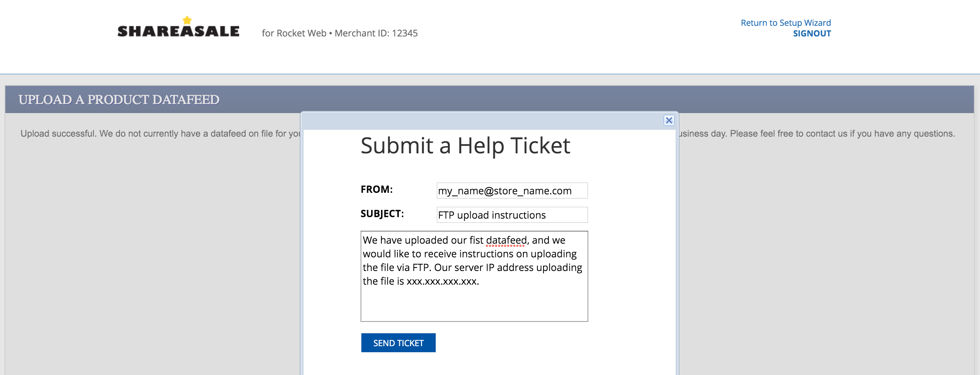Click the Upload successful message text

57,134
